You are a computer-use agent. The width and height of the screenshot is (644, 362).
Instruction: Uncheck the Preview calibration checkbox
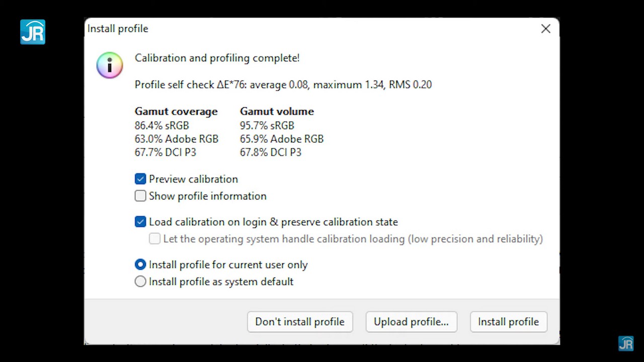click(140, 179)
